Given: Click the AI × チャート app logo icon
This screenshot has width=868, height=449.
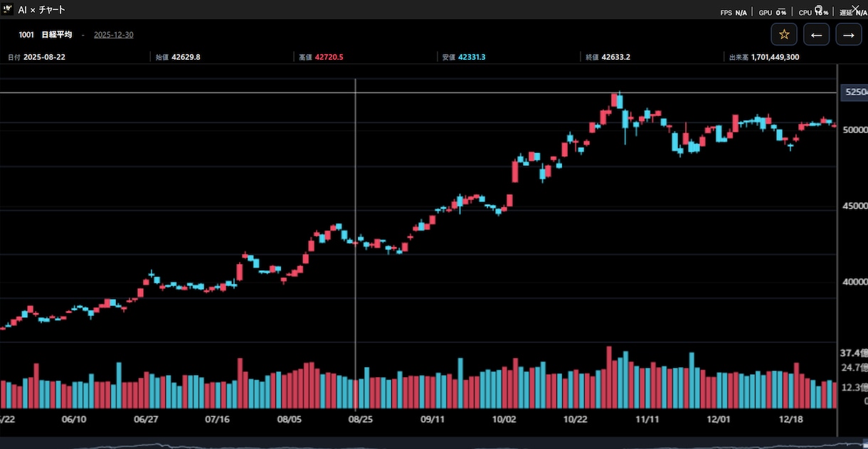Looking at the screenshot, I should pos(9,9).
